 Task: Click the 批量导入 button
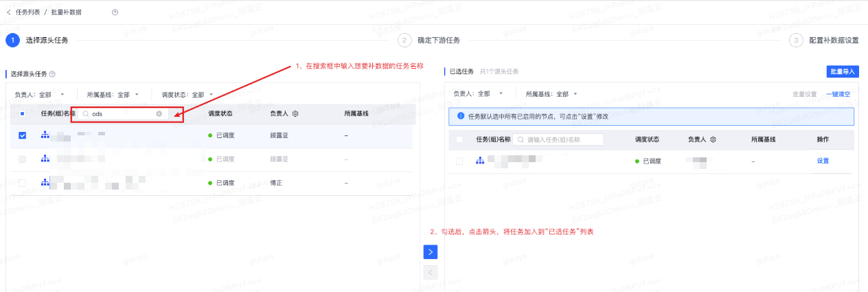point(843,71)
